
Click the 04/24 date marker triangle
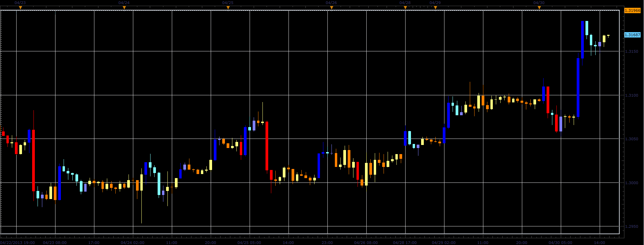tap(124, 8)
